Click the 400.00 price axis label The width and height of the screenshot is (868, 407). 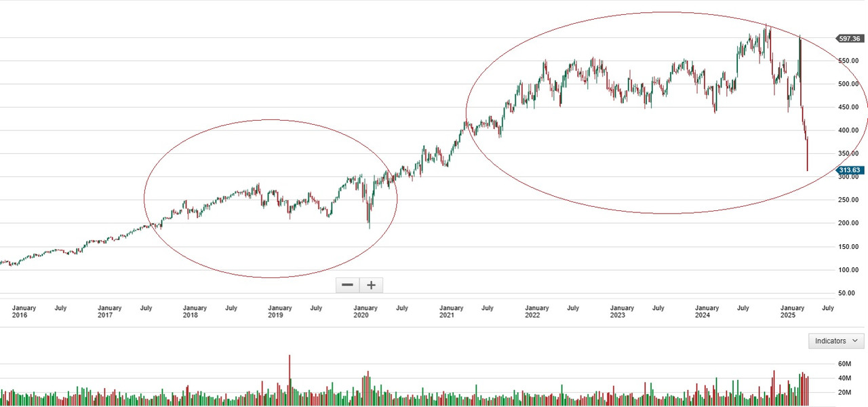coord(849,131)
